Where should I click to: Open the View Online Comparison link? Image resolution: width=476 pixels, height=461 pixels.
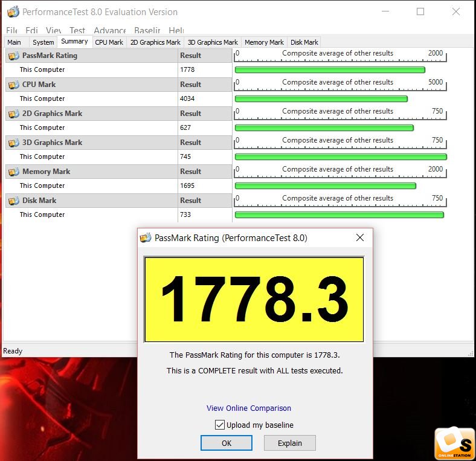point(249,408)
